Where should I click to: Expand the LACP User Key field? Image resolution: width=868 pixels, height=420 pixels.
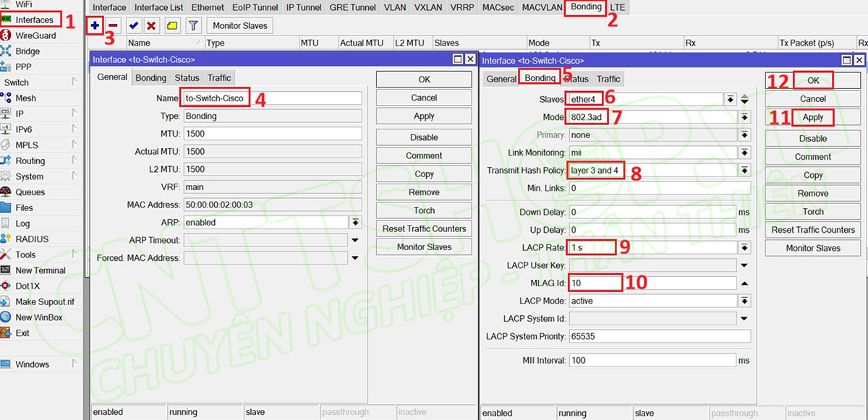click(744, 265)
